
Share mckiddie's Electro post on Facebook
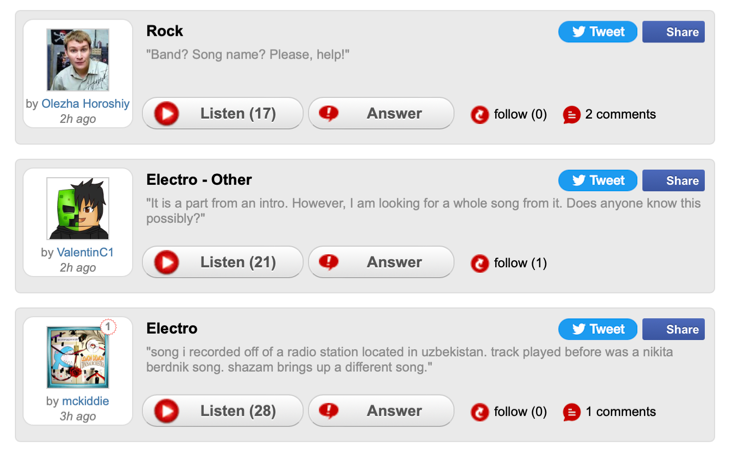click(x=673, y=329)
